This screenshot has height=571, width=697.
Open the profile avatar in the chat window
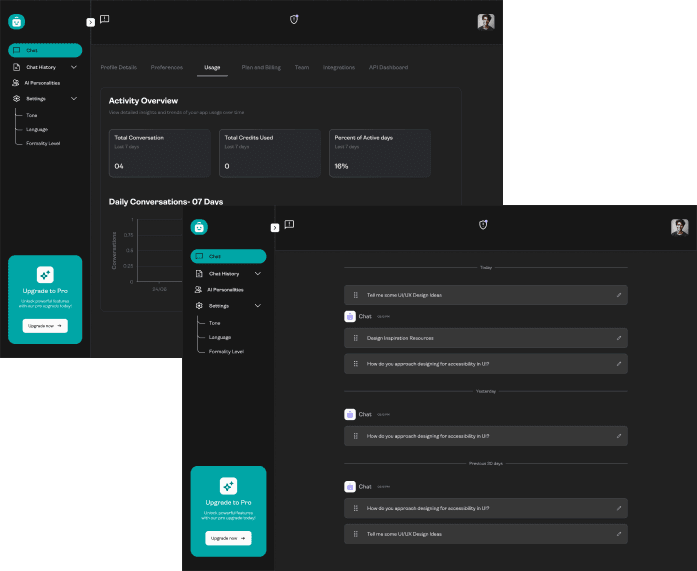point(679,227)
